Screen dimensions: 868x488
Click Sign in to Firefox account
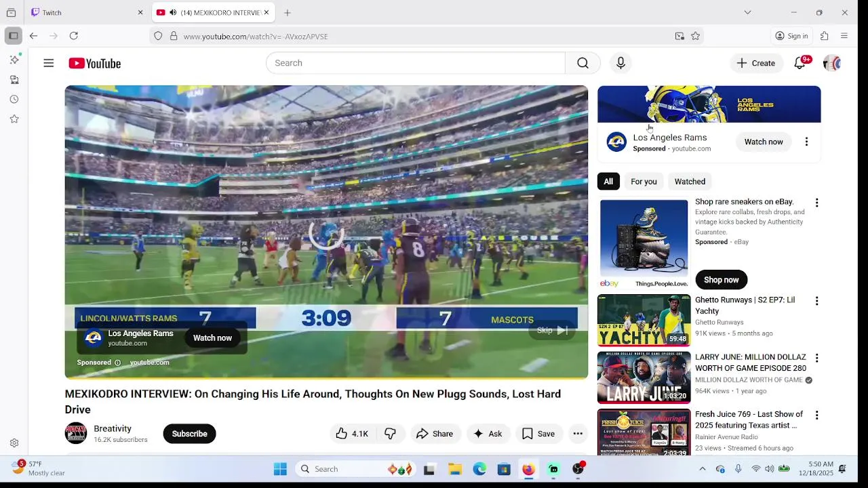[792, 36]
